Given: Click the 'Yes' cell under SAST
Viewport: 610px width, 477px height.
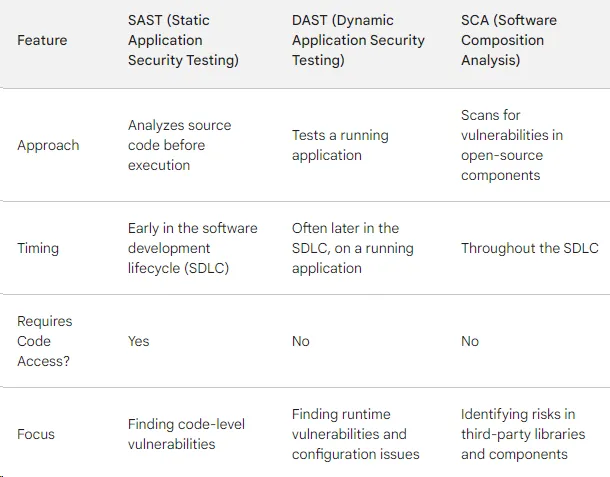Looking at the screenshot, I should coord(139,341).
